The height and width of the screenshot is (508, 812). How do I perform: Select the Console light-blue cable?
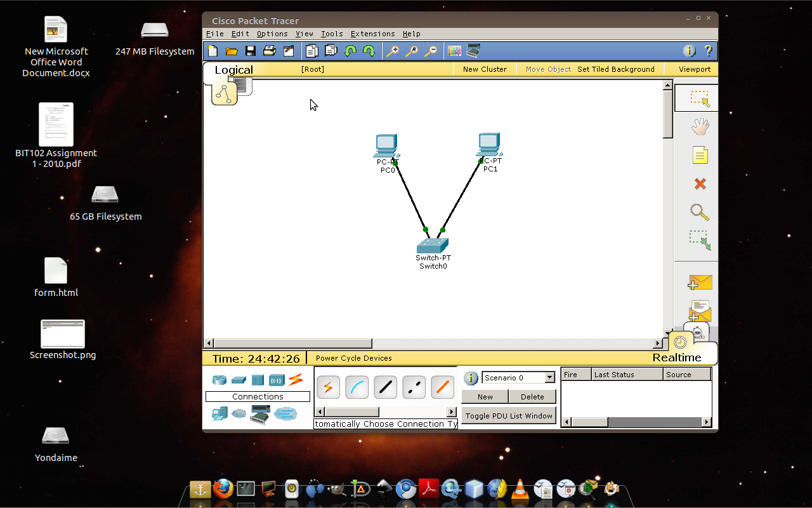[x=357, y=387]
